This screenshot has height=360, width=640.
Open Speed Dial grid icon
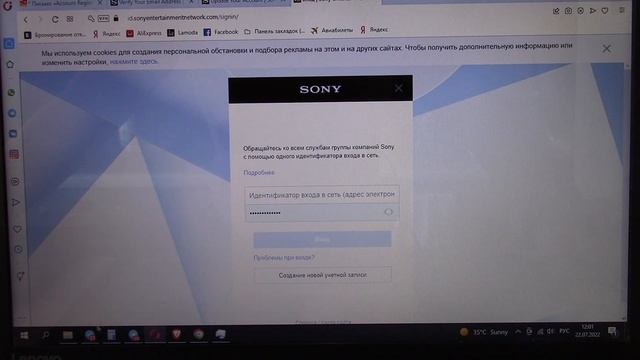pyautogui.click(x=70, y=19)
